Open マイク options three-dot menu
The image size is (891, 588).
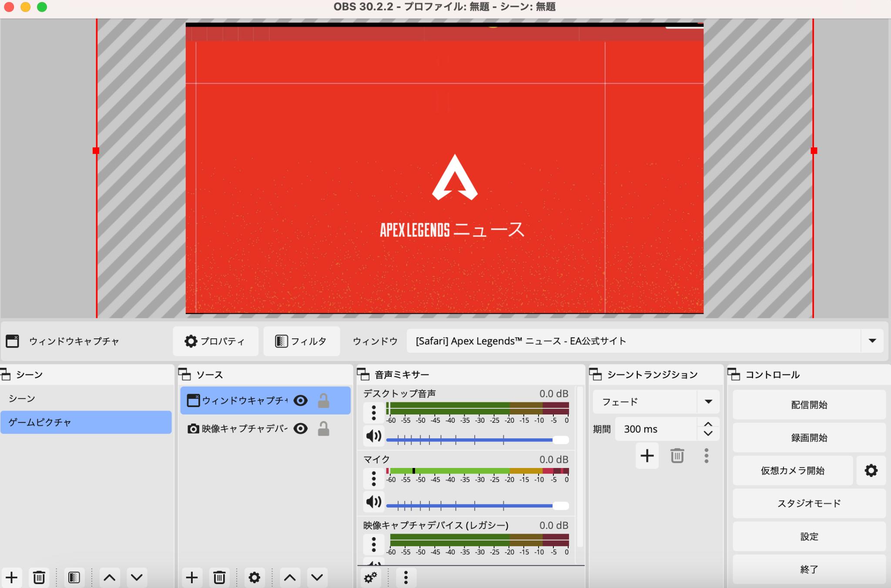coord(374,478)
